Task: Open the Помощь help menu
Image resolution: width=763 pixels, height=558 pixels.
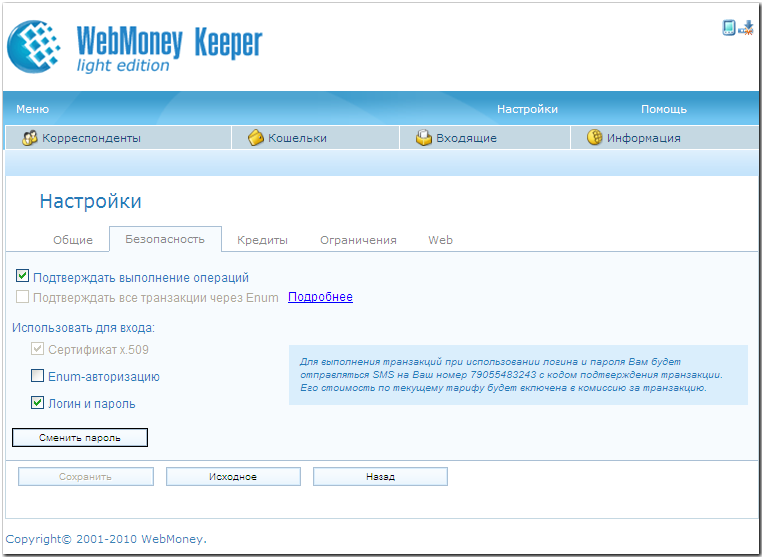Action: point(664,109)
